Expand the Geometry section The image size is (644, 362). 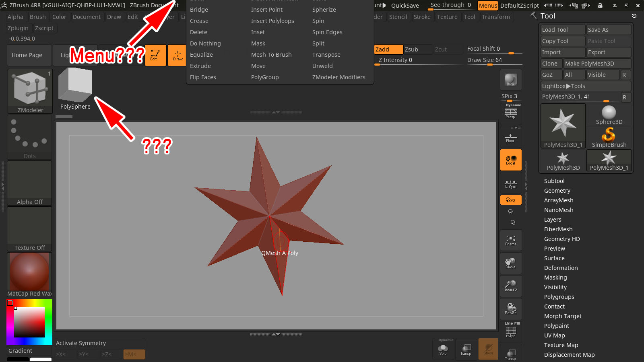coord(557,191)
